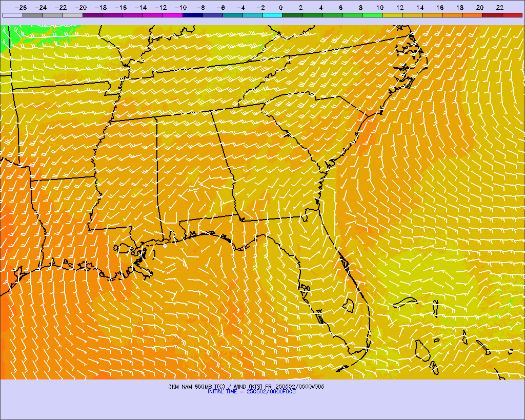Screen dimensions: 525x420
Task: Click the '-10' legend label
Action: point(180,7)
